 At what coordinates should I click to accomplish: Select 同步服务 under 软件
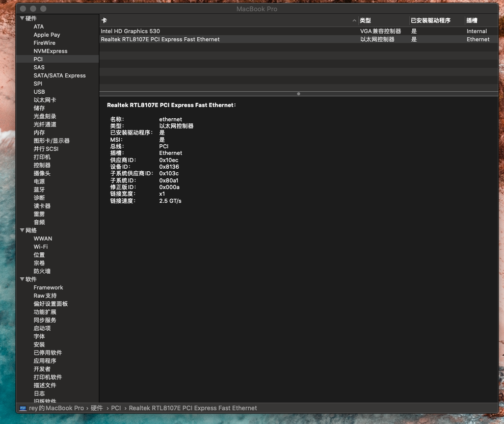[45, 320]
